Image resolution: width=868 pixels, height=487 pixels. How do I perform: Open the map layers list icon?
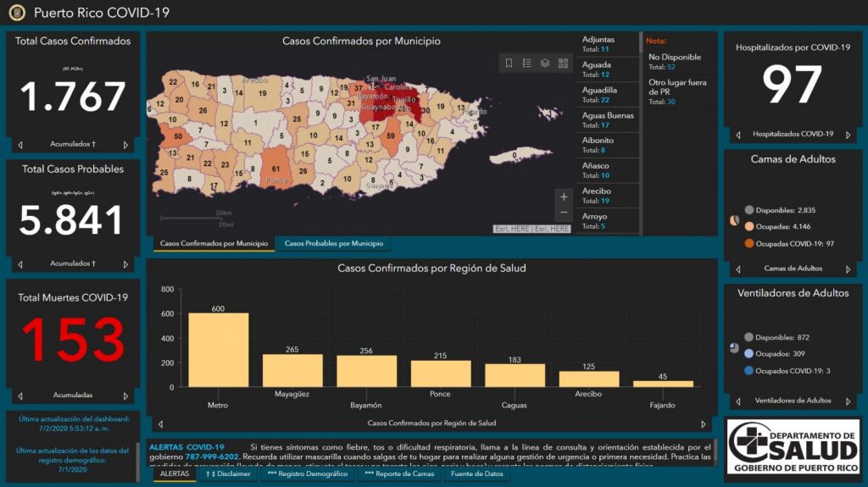(x=545, y=63)
